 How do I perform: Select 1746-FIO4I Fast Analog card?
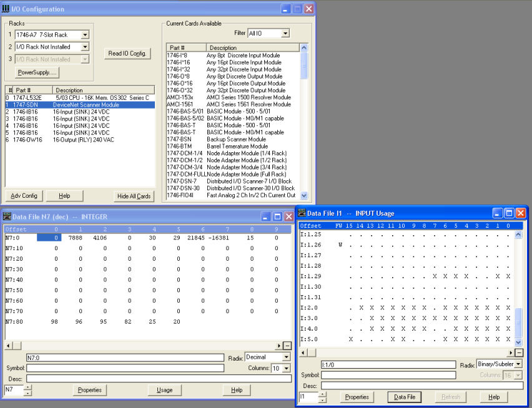tap(233, 195)
